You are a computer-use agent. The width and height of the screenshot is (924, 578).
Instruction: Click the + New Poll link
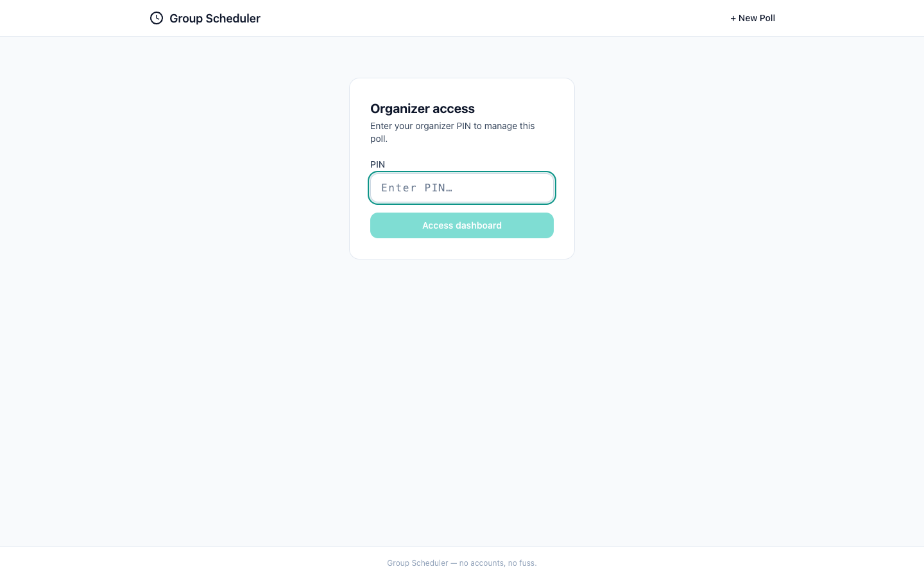(753, 18)
